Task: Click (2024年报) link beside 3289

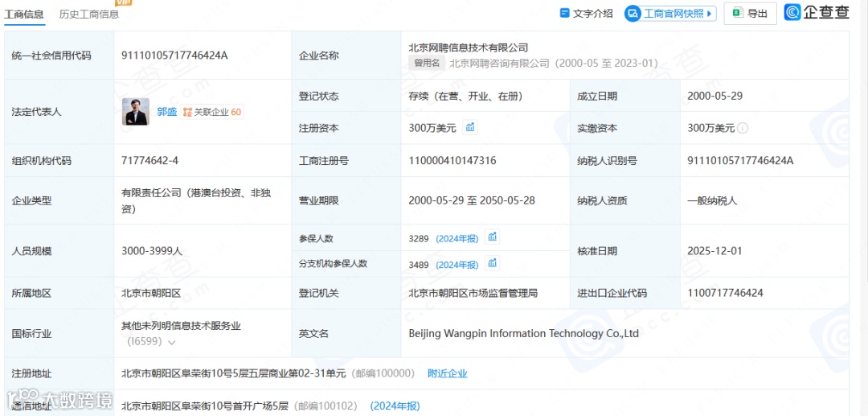Action: (457, 239)
